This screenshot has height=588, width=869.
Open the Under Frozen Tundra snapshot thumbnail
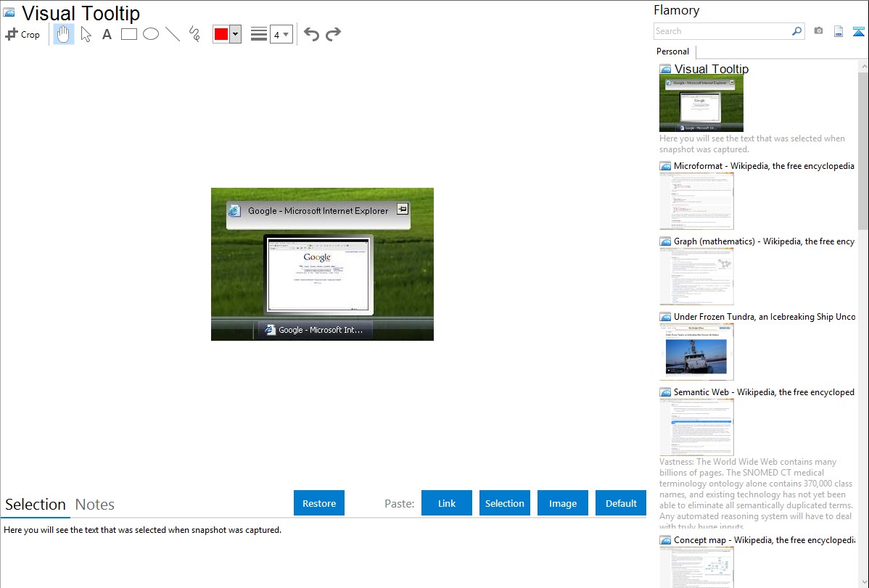[696, 352]
